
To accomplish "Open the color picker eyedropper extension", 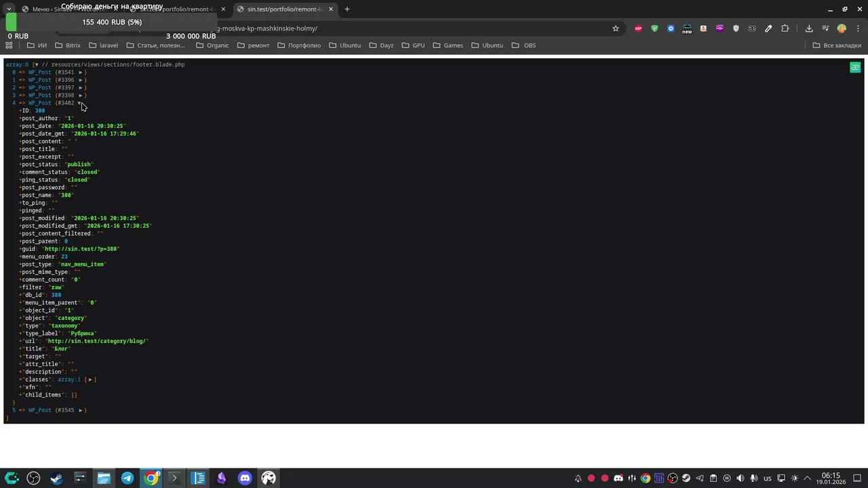I will 768,28.
